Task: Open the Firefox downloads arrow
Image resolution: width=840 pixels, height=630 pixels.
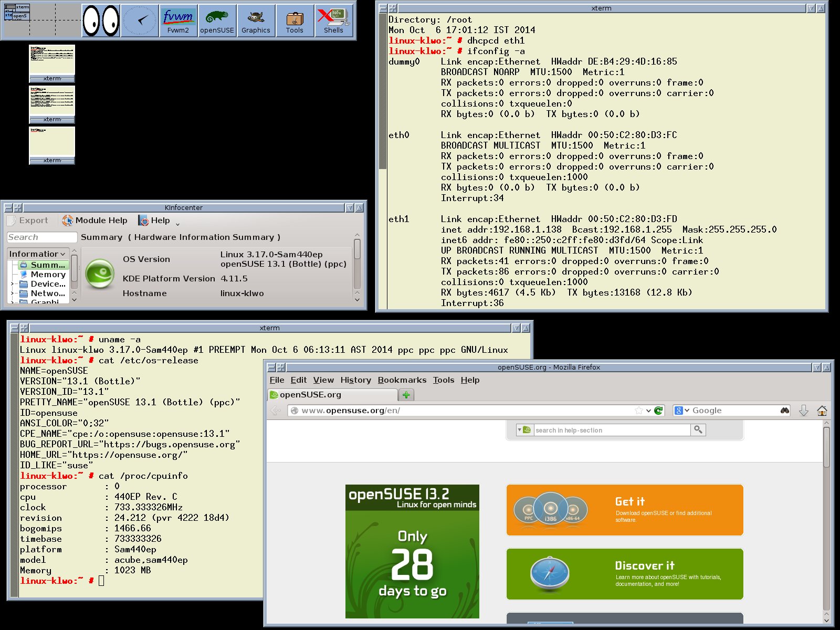Action: click(x=803, y=411)
